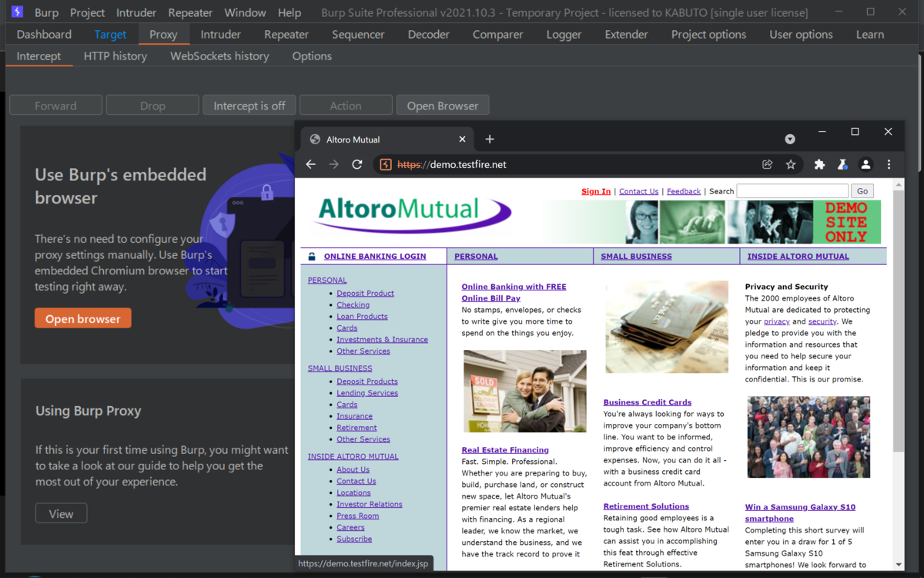Image resolution: width=924 pixels, height=578 pixels.
Task: Open the Proxy Options sub-tab
Action: point(312,56)
